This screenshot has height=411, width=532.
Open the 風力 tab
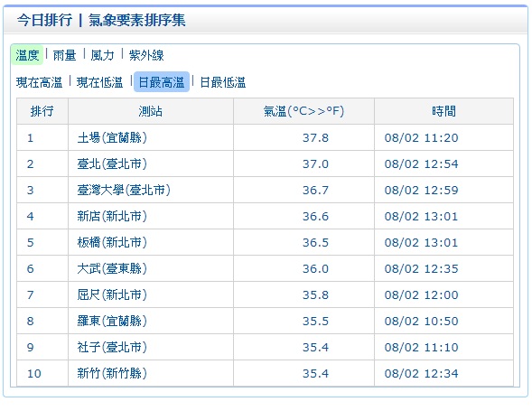[102, 55]
